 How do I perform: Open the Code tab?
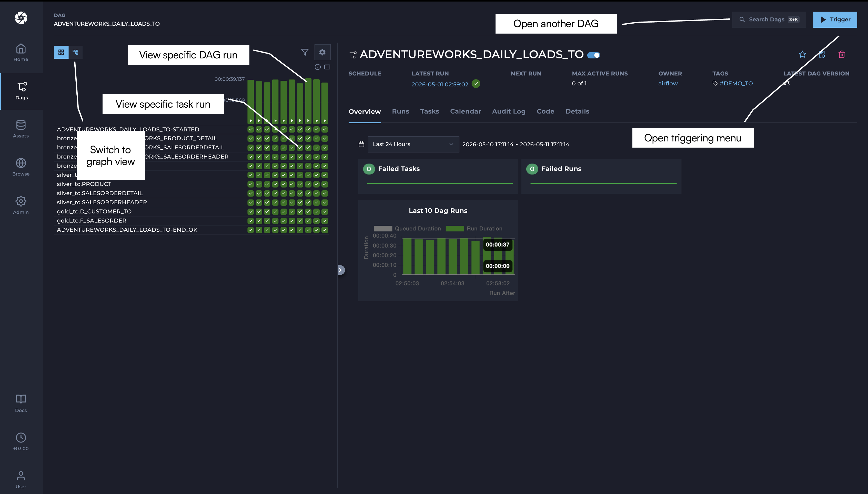[x=545, y=111]
